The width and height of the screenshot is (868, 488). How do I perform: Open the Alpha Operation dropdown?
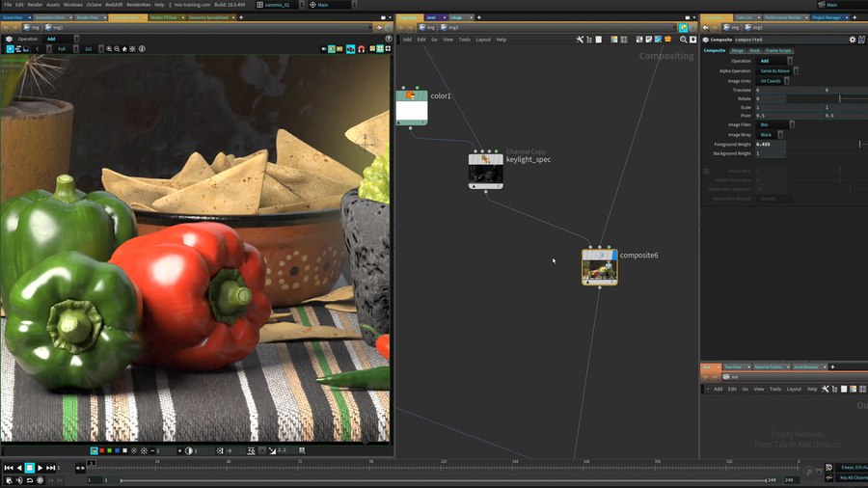[x=777, y=70]
